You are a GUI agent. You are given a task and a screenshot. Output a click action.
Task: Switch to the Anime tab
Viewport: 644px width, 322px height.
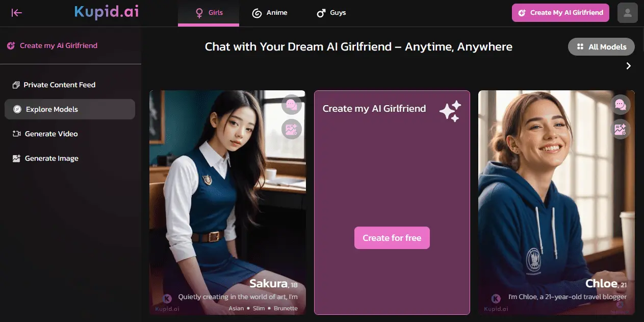(x=270, y=13)
